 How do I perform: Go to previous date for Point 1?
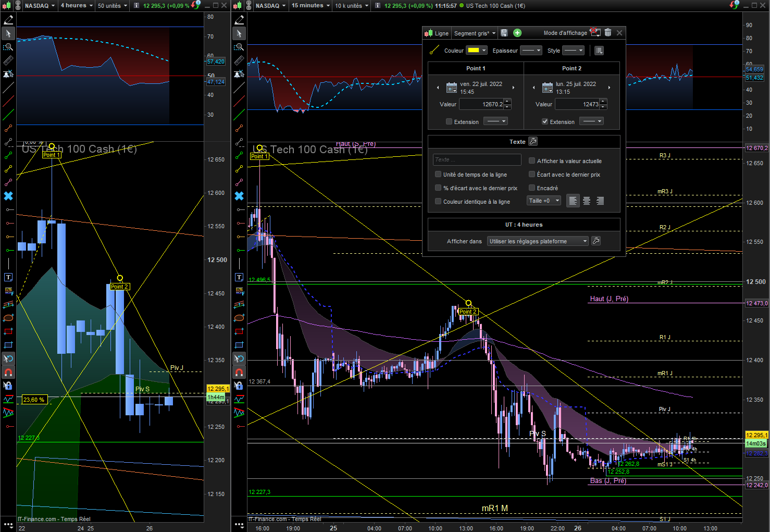(438, 88)
